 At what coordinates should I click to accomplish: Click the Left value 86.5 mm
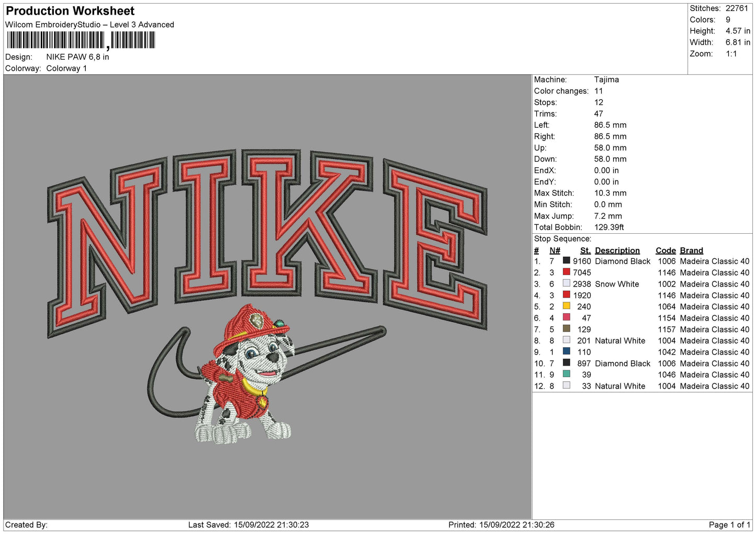click(x=610, y=125)
